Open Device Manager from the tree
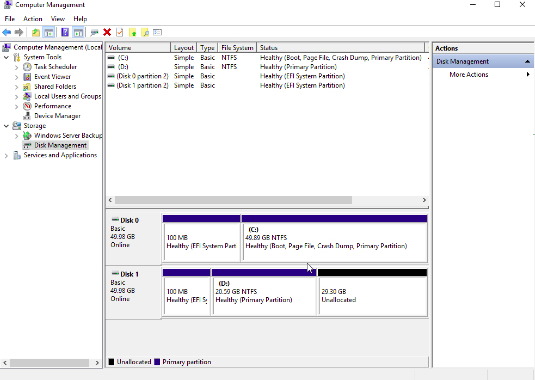 click(57, 116)
